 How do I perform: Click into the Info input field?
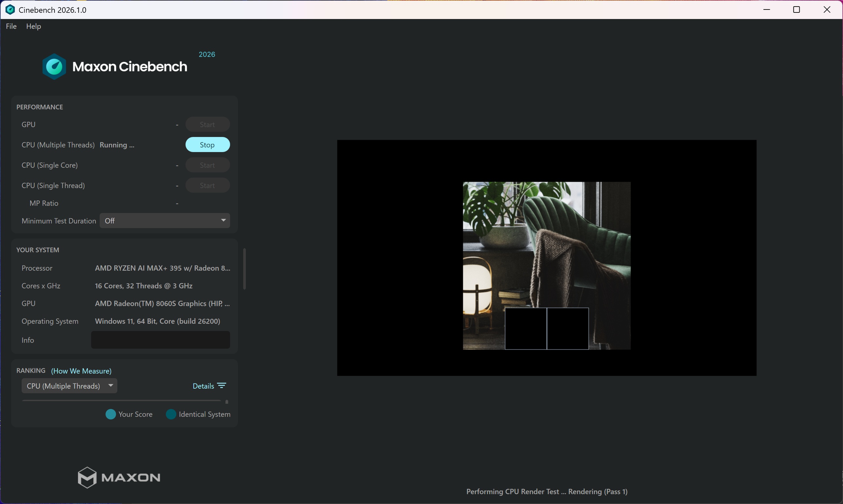click(x=160, y=340)
